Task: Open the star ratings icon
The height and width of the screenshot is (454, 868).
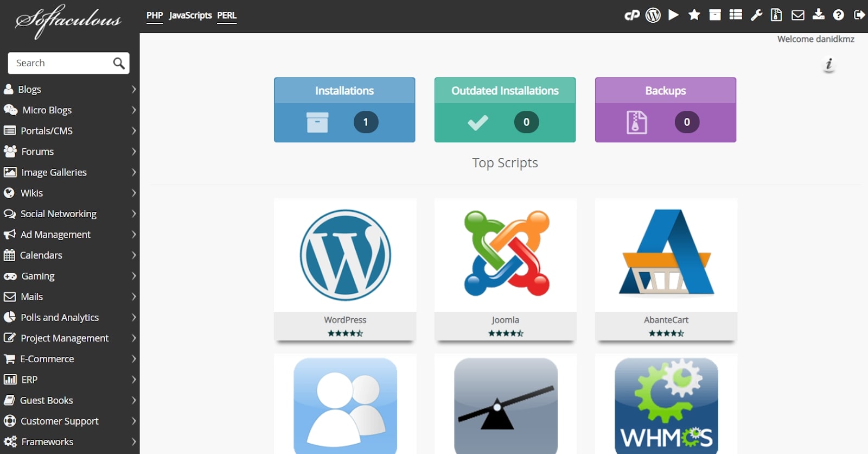Action: click(x=694, y=15)
